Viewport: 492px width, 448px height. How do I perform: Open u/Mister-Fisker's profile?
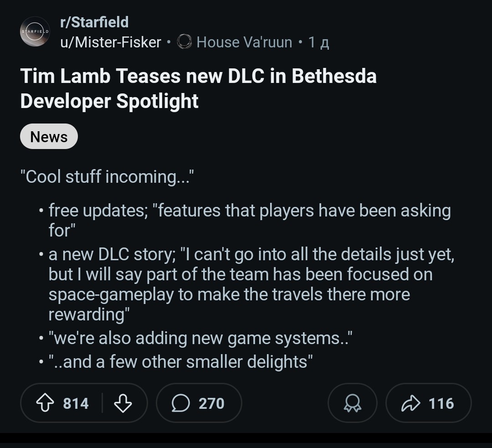(111, 42)
